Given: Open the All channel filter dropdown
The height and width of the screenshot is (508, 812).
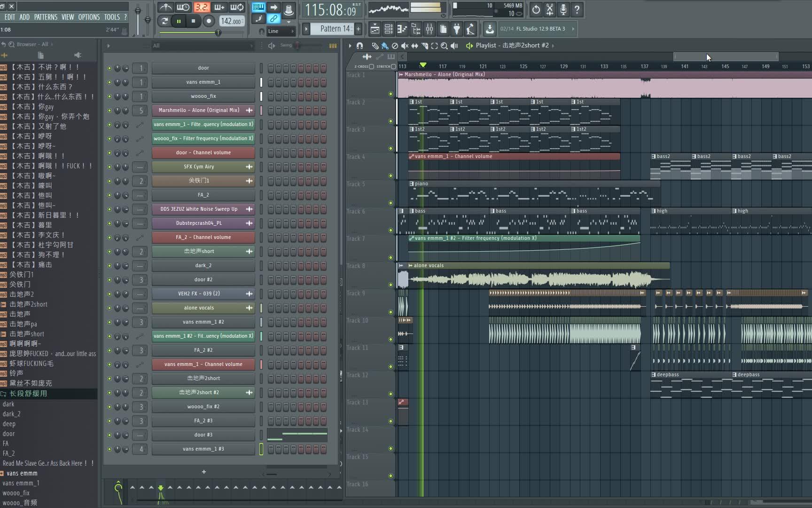Looking at the screenshot, I should point(203,46).
